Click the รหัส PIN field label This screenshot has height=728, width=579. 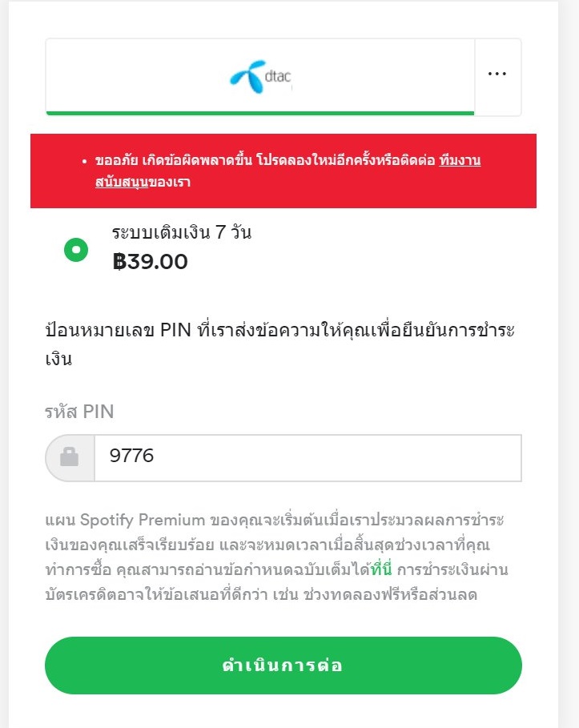coord(79,412)
